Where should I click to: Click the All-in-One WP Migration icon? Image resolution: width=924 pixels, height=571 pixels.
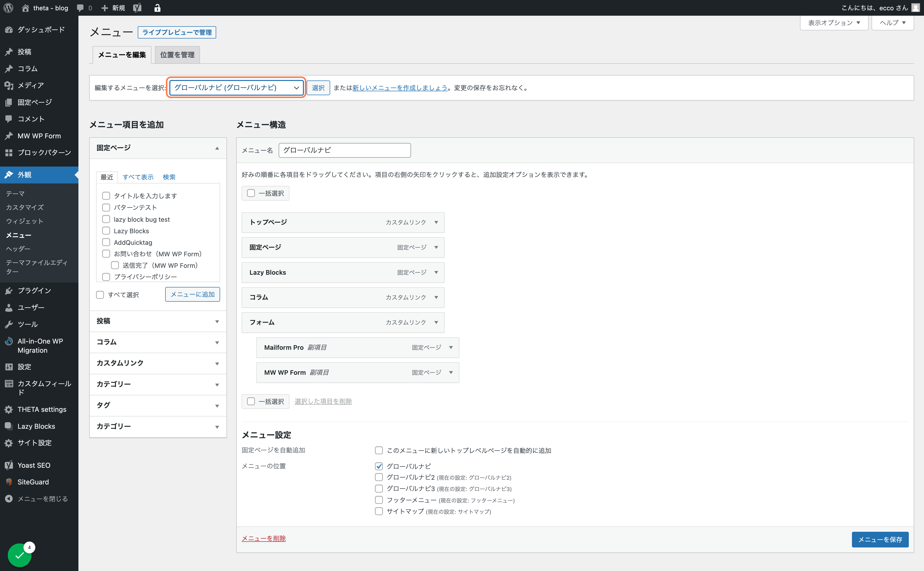[x=9, y=341]
